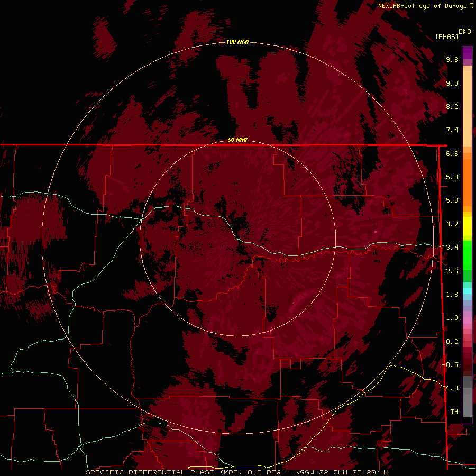Click the 5.8 value on the color scale
476x476 pixels.
452,177
